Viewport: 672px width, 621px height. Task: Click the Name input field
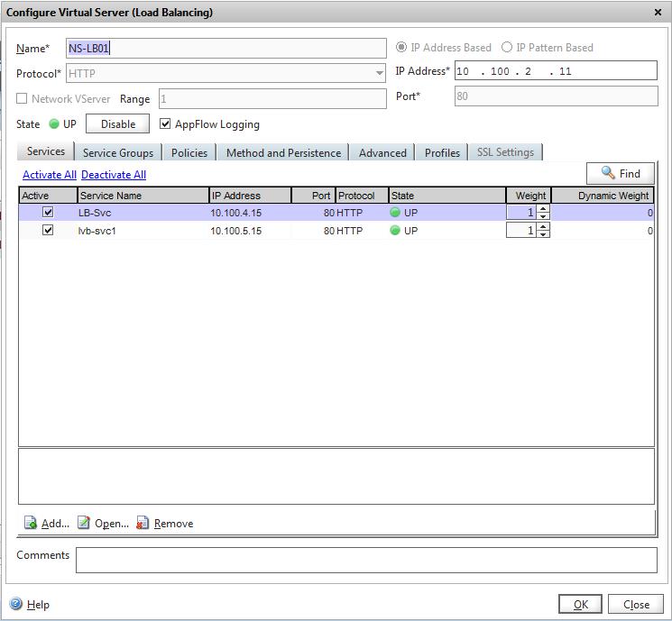(226, 48)
